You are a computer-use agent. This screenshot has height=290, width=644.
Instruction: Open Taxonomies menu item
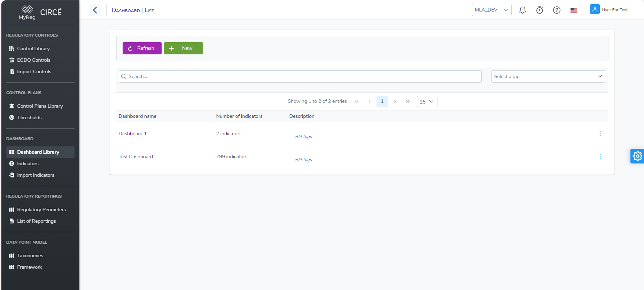click(40, 255)
